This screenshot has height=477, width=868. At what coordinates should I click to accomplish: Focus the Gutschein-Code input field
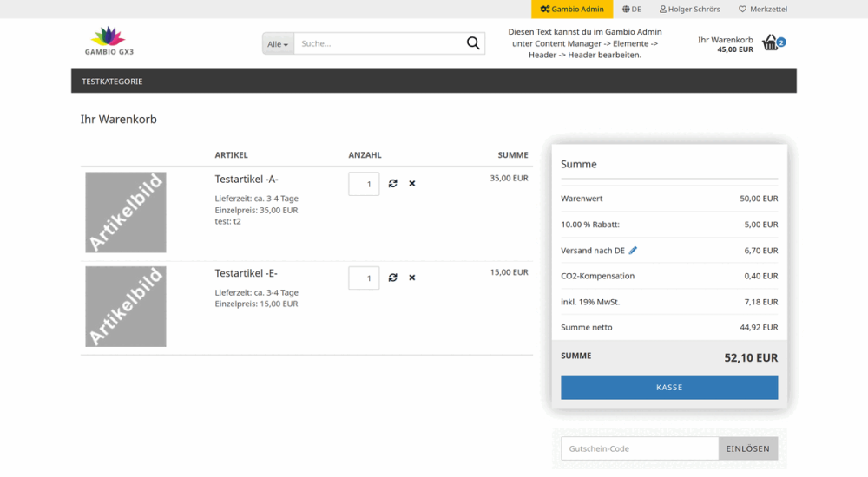pos(640,448)
